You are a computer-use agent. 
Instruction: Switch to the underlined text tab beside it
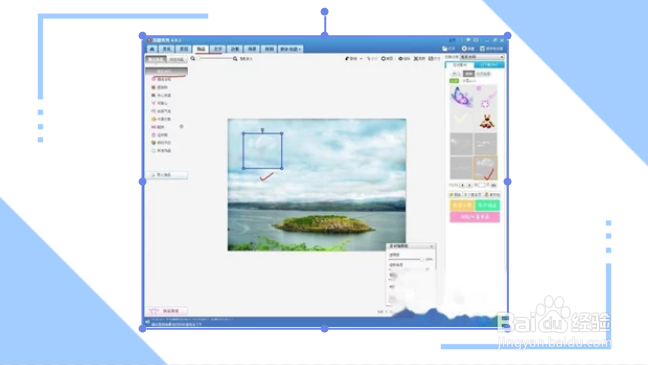pyautogui.click(x=218, y=49)
